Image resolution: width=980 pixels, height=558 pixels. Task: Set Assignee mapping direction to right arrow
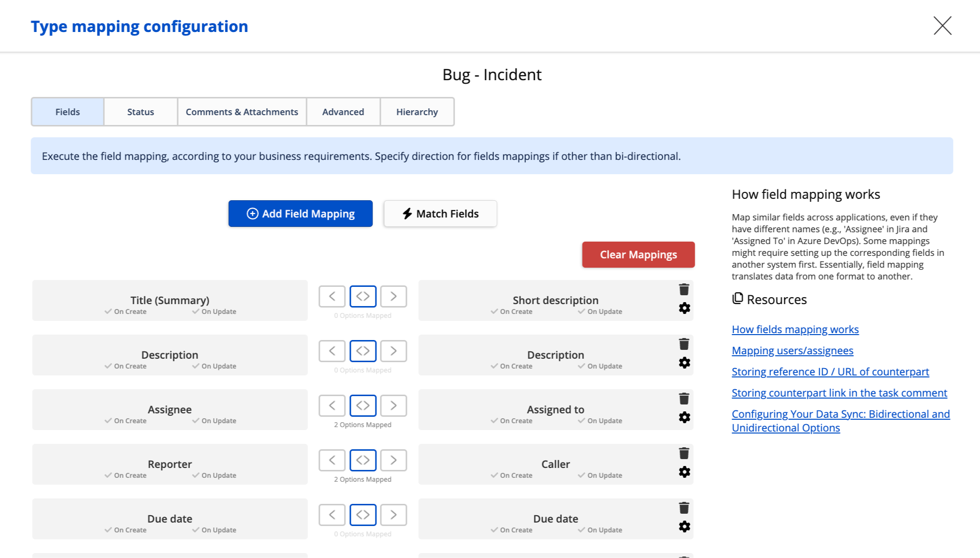coord(393,405)
